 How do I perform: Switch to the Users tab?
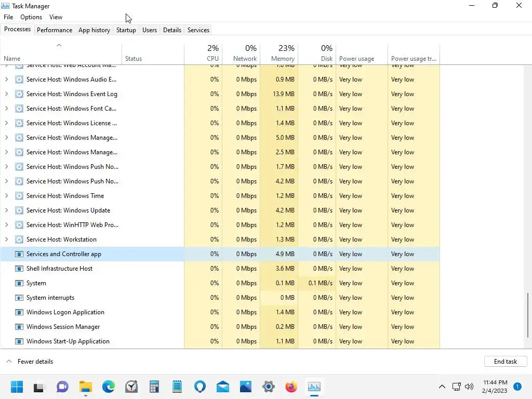click(150, 30)
